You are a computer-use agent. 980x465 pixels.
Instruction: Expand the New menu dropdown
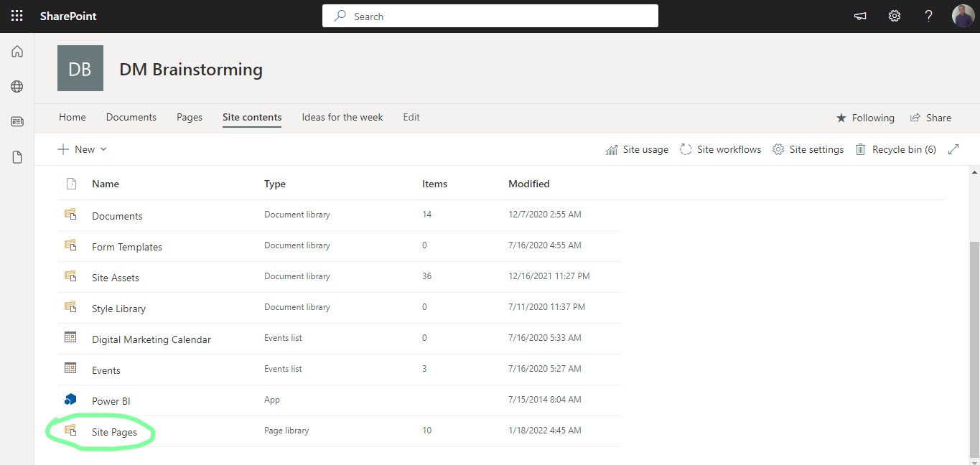point(83,149)
